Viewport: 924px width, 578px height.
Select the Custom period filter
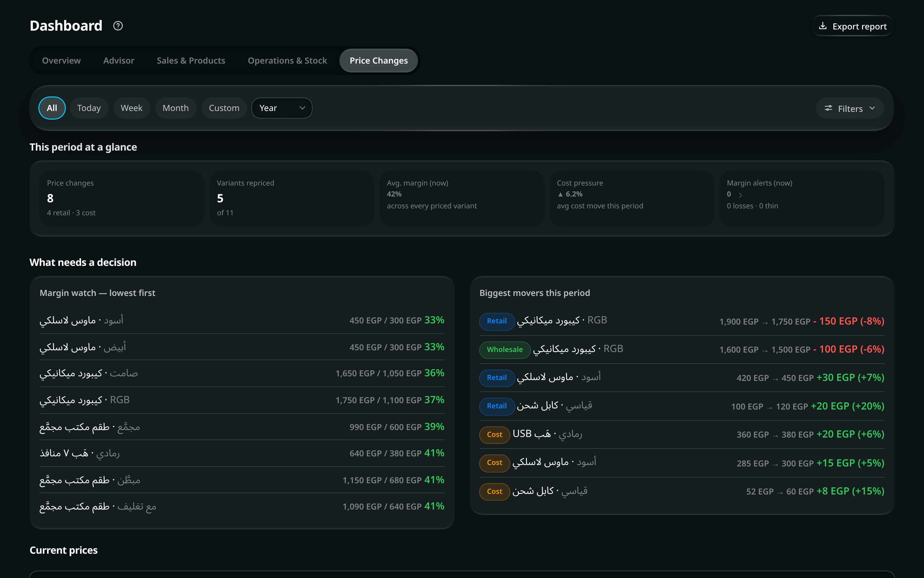tap(224, 108)
